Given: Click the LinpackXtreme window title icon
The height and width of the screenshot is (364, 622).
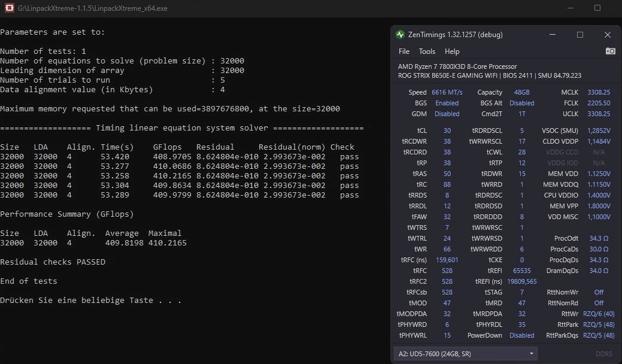Looking at the screenshot, I should (x=9, y=8).
